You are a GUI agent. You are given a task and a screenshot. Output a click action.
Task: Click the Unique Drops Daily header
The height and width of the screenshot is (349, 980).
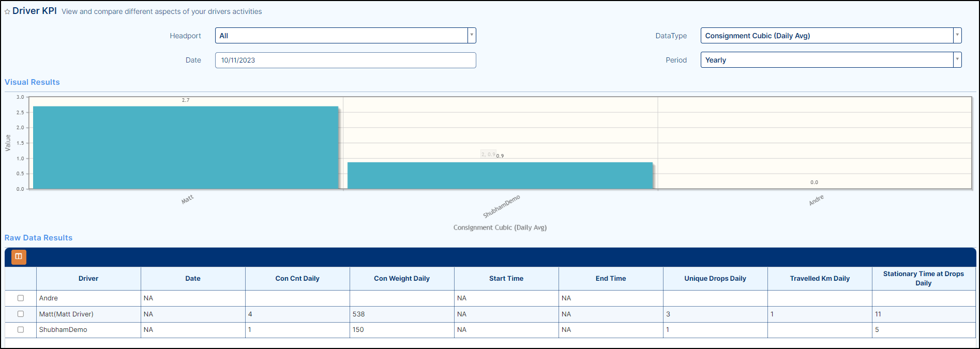pos(715,278)
